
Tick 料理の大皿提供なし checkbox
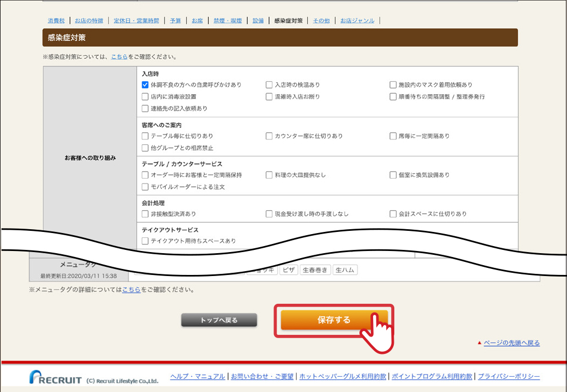point(269,175)
